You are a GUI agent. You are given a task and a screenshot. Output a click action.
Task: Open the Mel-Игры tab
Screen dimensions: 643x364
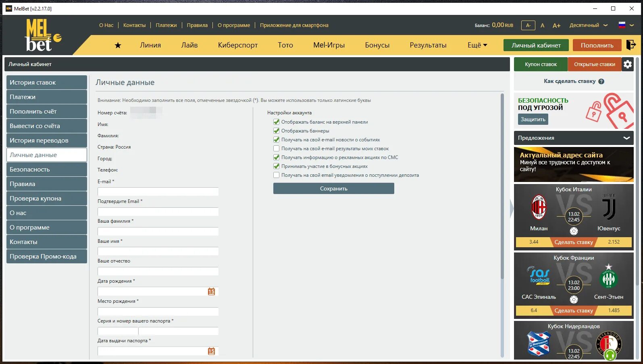(329, 45)
